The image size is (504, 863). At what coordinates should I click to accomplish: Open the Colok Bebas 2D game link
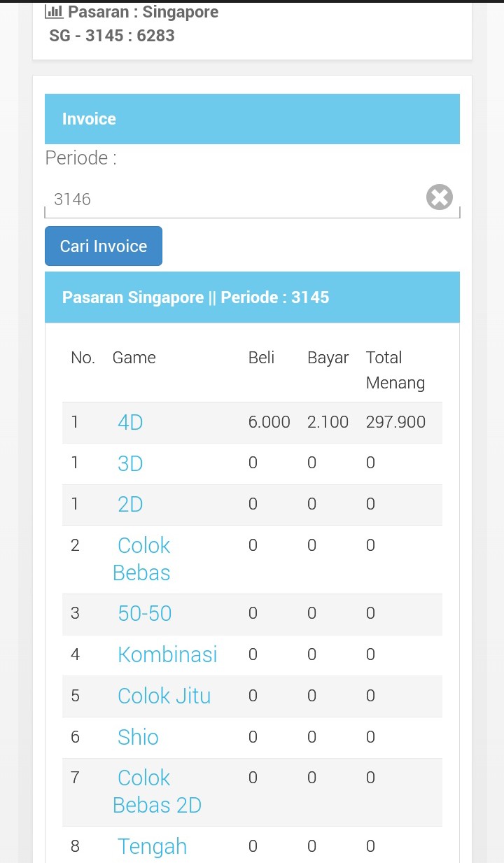tap(157, 792)
